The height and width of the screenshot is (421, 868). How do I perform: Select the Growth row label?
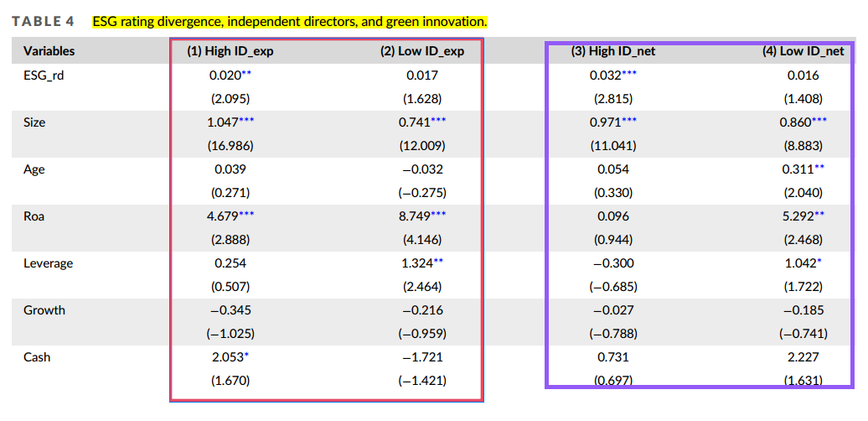click(44, 310)
